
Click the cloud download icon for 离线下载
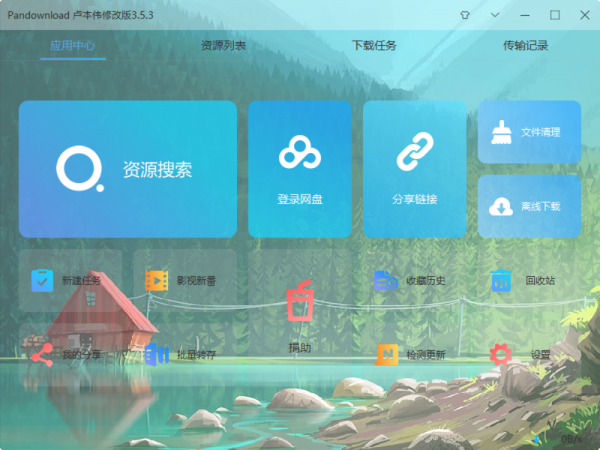tap(501, 207)
